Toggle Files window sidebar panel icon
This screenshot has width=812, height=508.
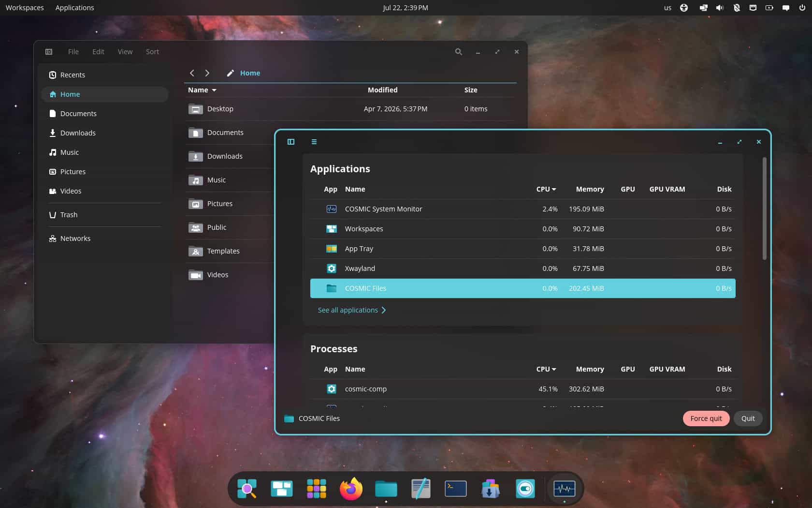pos(49,52)
